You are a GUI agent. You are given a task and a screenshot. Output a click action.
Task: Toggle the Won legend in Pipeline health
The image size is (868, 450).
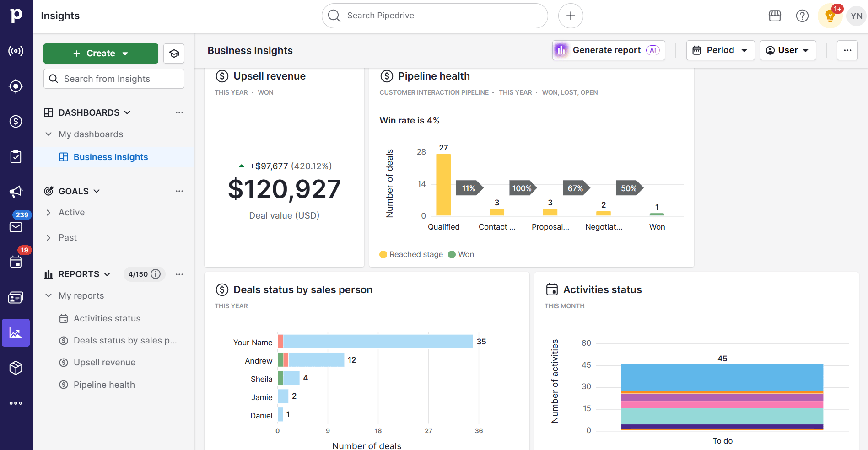(461, 254)
